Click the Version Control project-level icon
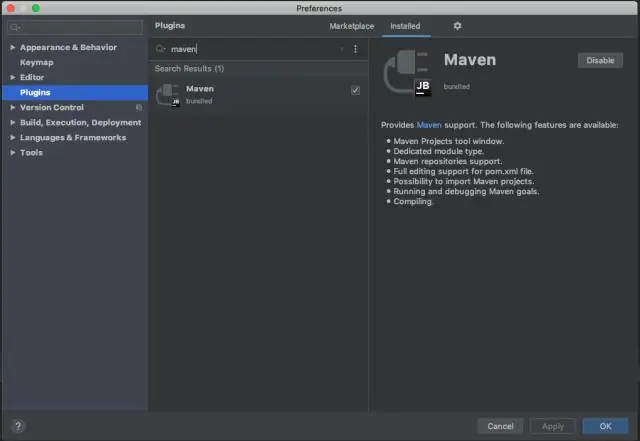Screen dimensions: 640x441 [139, 107]
